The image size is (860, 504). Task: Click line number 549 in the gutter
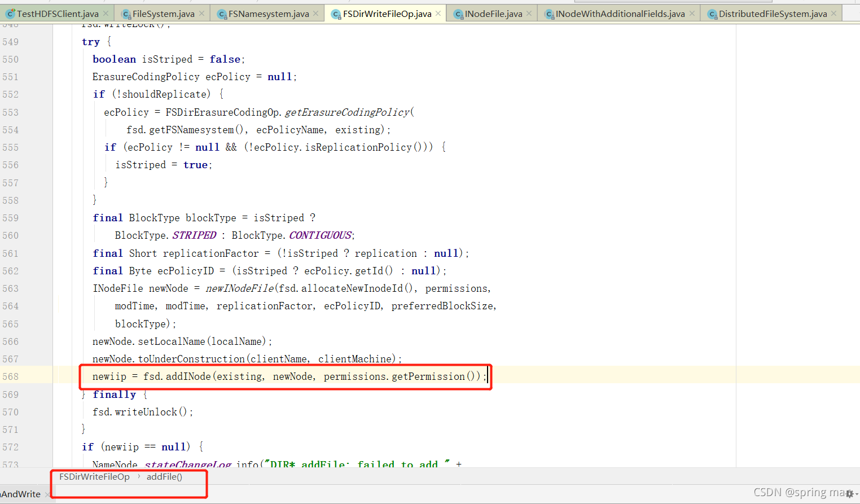point(10,42)
